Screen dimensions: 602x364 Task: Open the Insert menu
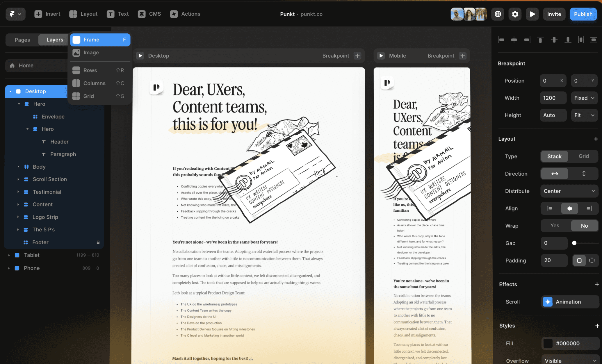47,14
